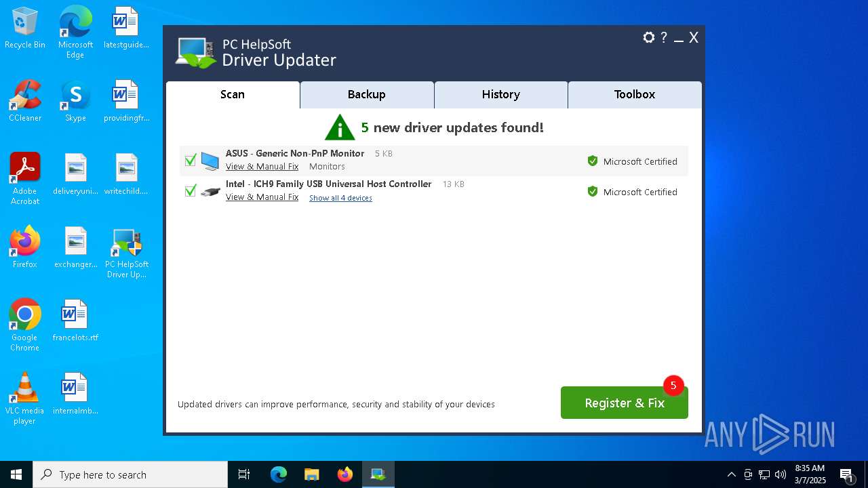Open francelots.rtf document
Image resolution: width=868 pixels, height=488 pixels.
pyautogui.click(x=75, y=321)
